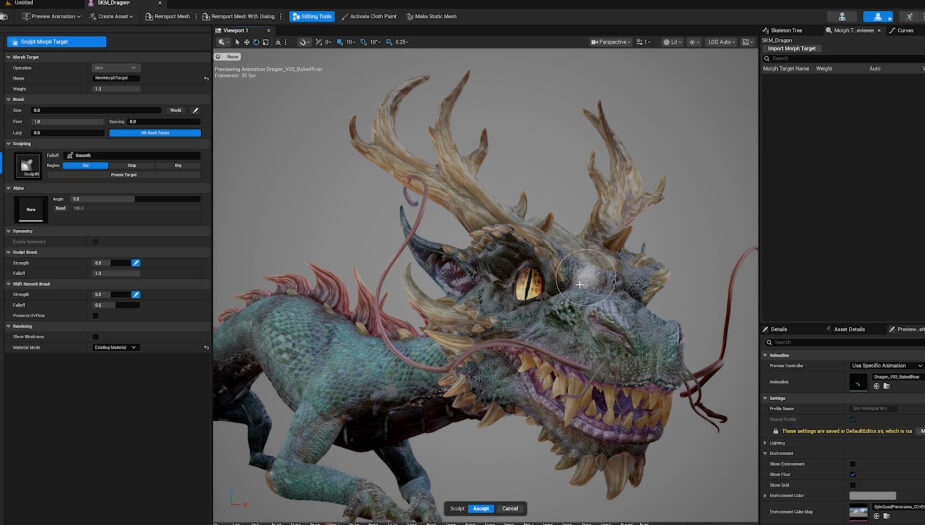This screenshot has height=525, width=925.
Task: Click the Environment Color swatch
Action: pyautogui.click(x=872, y=495)
